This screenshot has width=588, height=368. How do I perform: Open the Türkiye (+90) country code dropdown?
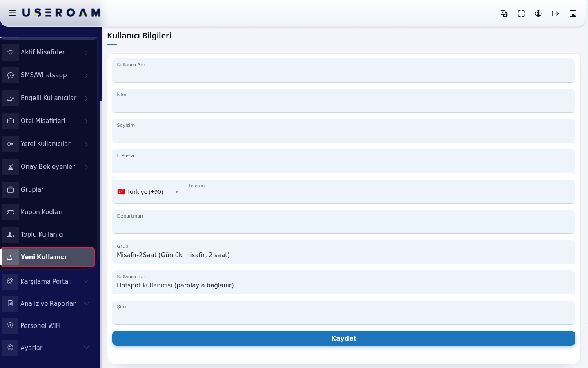click(x=148, y=192)
